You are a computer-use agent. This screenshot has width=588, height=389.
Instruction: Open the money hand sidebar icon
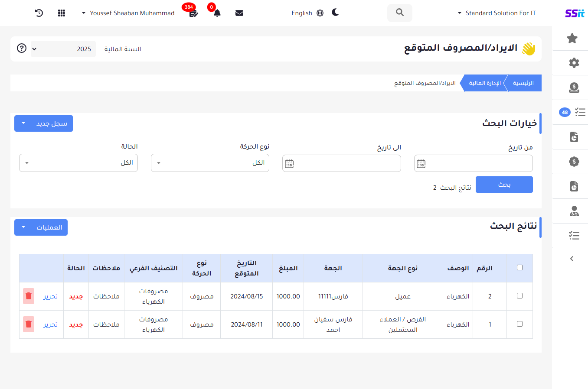point(574,88)
